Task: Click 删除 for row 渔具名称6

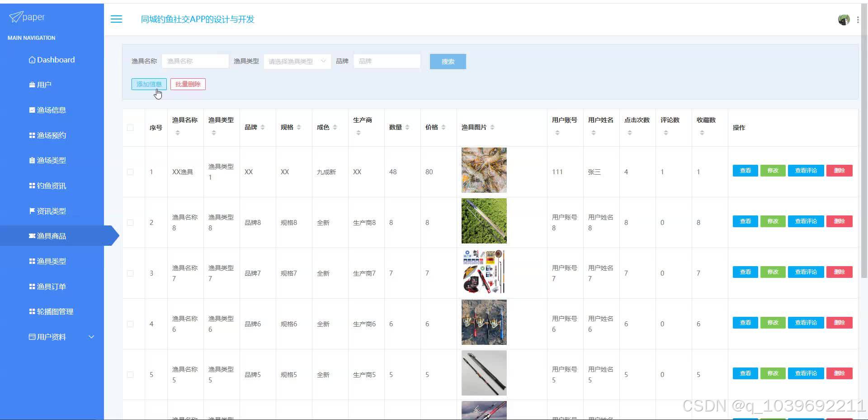Action: click(x=839, y=323)
